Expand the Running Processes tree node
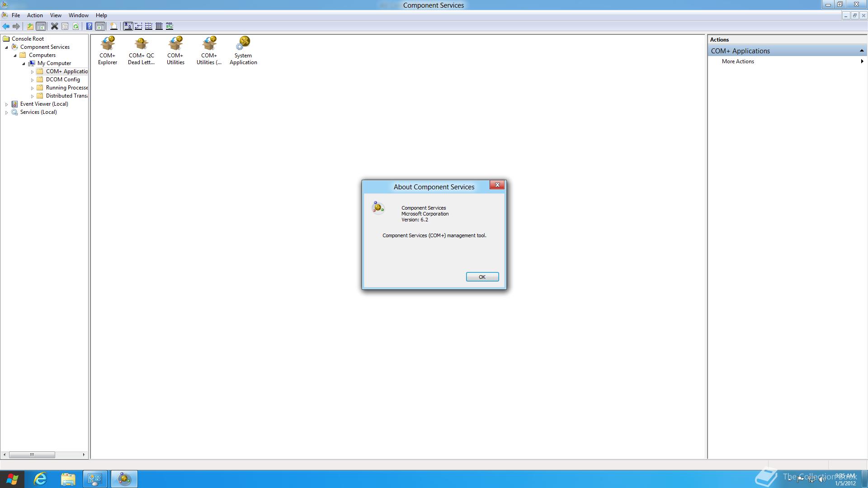The height and width of the screenshot is (488, 868). (33, 88)
